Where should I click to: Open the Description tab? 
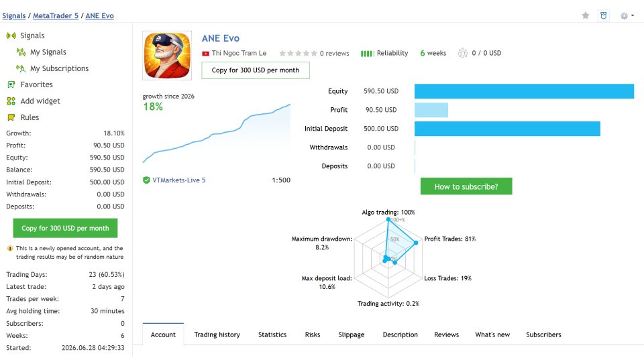400,335
